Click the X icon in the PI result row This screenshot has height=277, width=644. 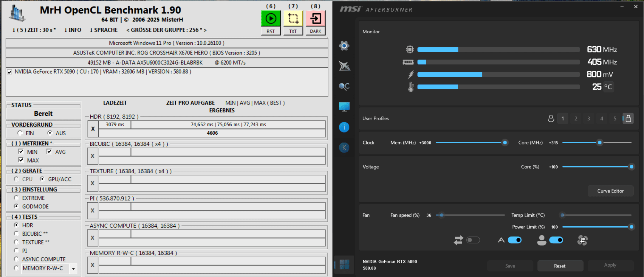(93, 211)
